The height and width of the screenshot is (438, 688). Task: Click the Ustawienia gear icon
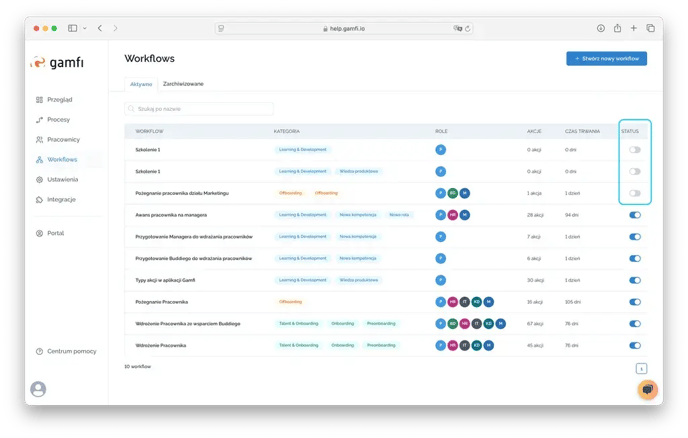coord(39,180)
